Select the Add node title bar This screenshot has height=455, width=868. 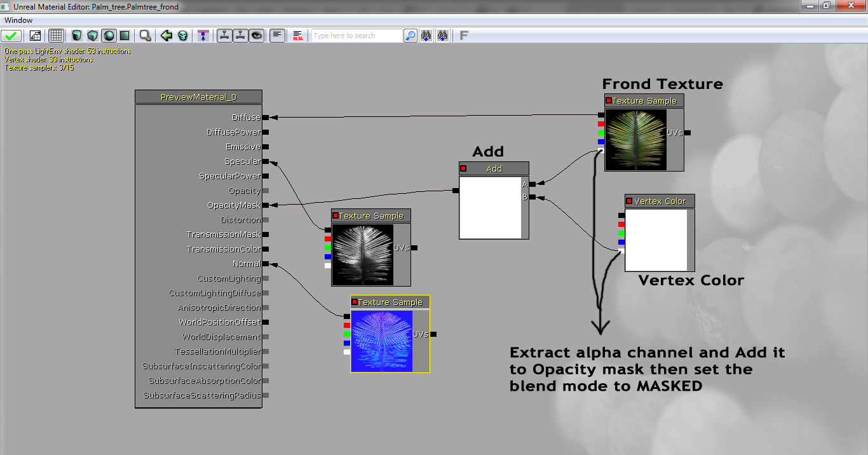pyautogui.click(x=494, y=168)
